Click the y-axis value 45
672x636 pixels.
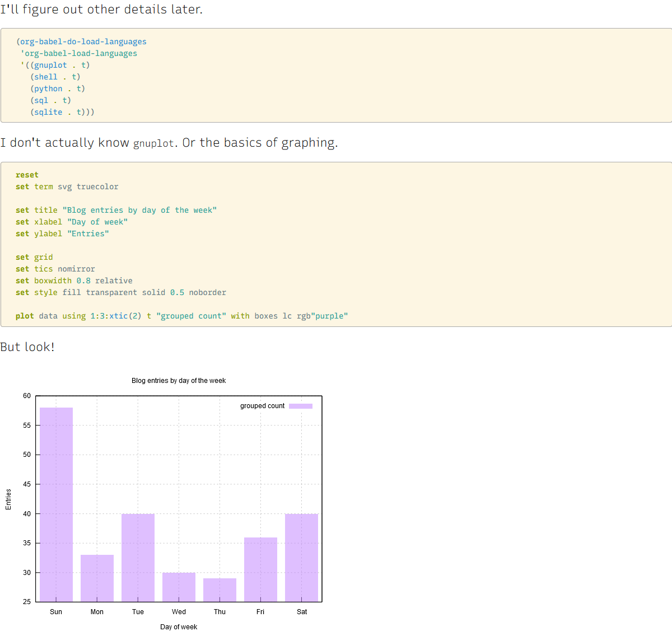tap(27, 484)
